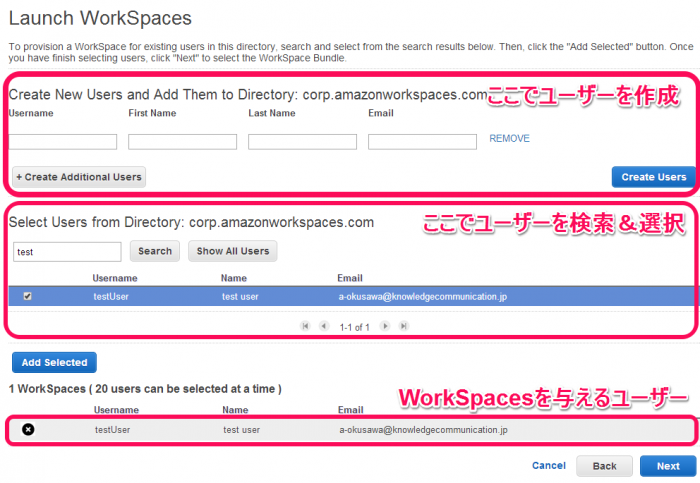
Task: Click the Create Users button
Action: tap(654, 177)
